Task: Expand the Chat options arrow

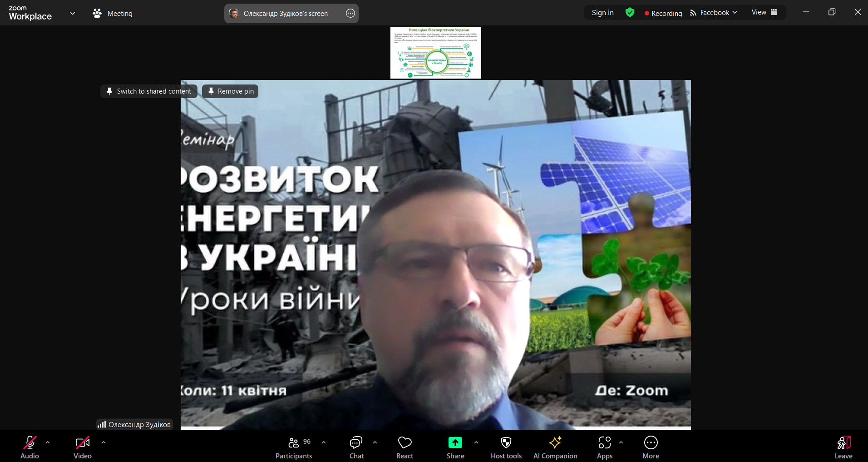Action: pos(375,442)
